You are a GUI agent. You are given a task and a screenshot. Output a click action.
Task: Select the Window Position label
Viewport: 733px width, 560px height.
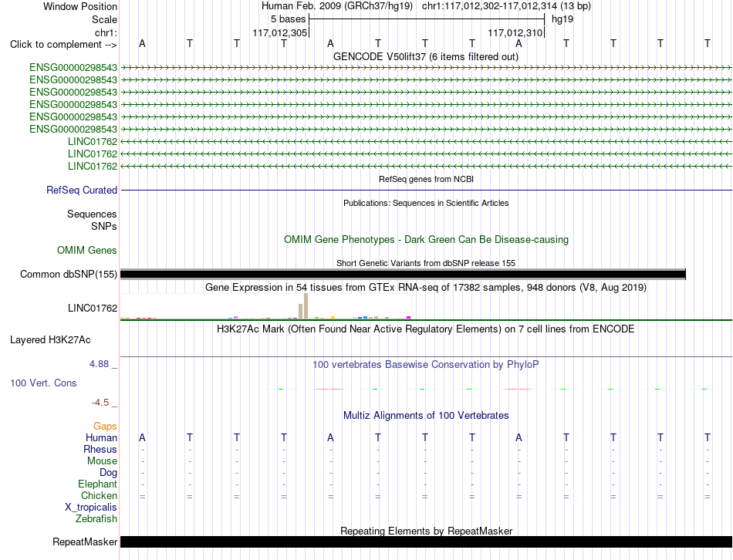[80, 6]
